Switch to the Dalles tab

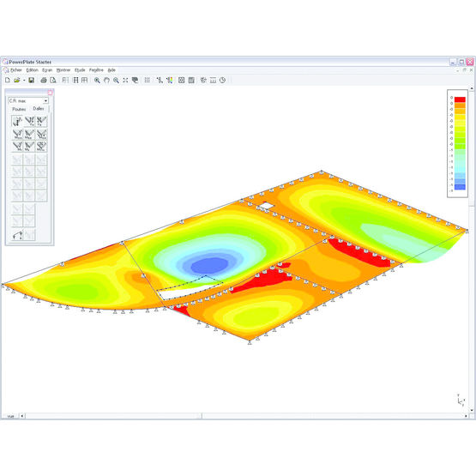tap(39, 109)
